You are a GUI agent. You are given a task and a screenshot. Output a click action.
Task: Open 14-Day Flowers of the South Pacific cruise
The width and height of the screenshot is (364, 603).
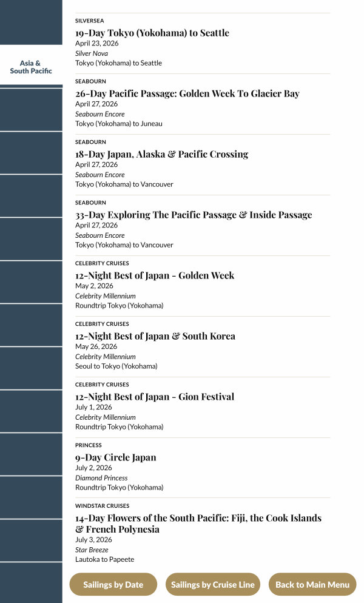point(198,524)
